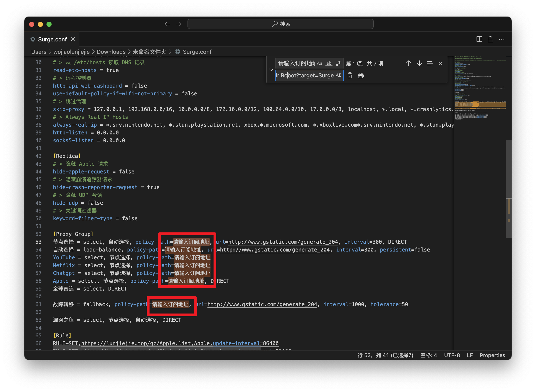The height and width of the screenshot is (392, 536).
Task: Go to previous match arrow
Action: (408, 63)
